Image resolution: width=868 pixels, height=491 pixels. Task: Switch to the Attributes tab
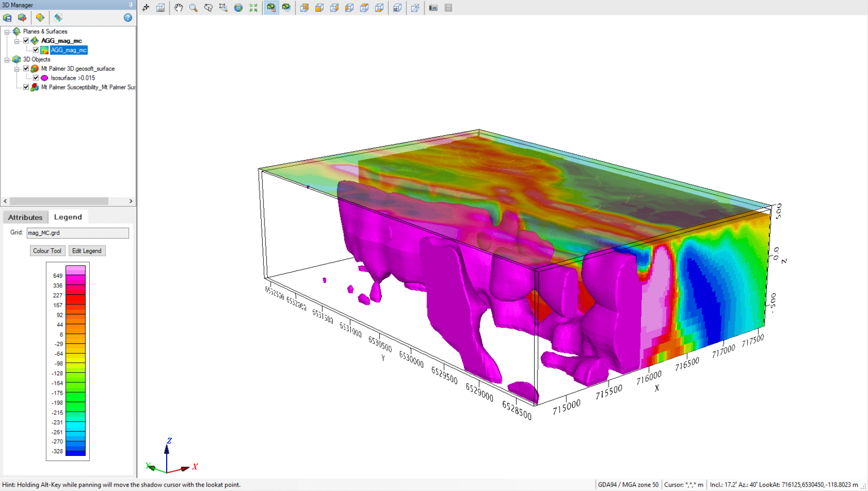pyautogui.click(x=25, y=217)
